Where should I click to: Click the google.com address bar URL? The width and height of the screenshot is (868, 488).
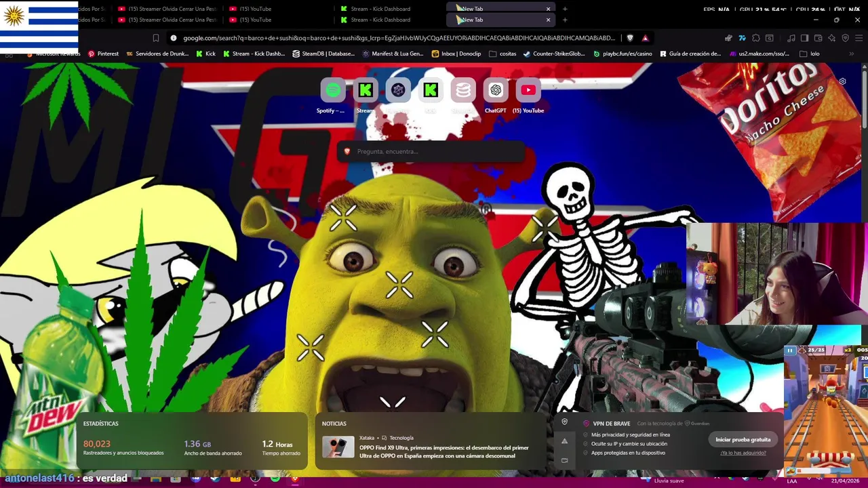click(399, 38)
